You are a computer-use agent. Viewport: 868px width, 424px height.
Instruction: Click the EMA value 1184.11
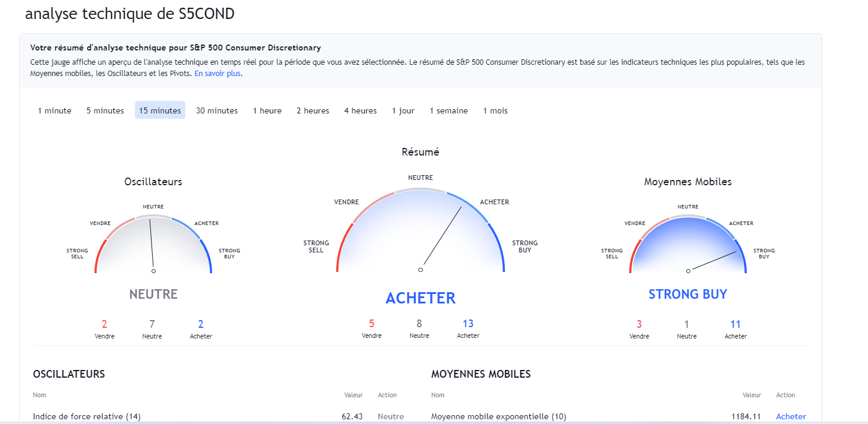(x=746, y=416)
